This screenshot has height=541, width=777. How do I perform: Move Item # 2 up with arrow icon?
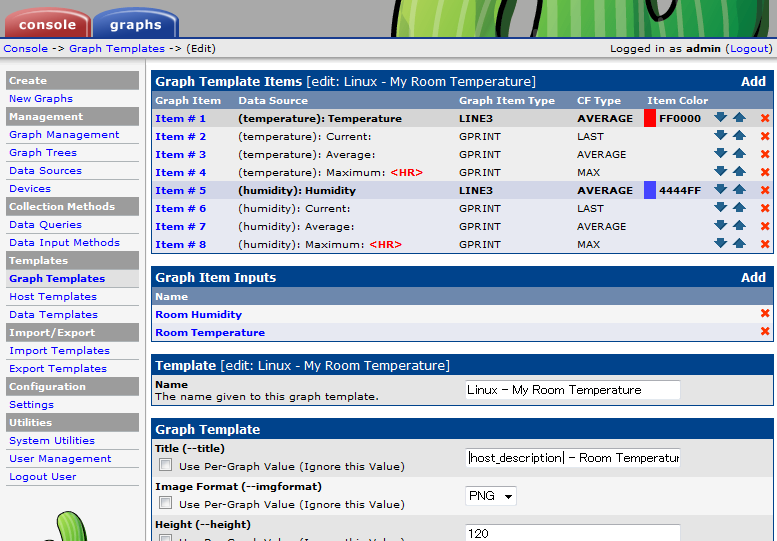point(739,135)
